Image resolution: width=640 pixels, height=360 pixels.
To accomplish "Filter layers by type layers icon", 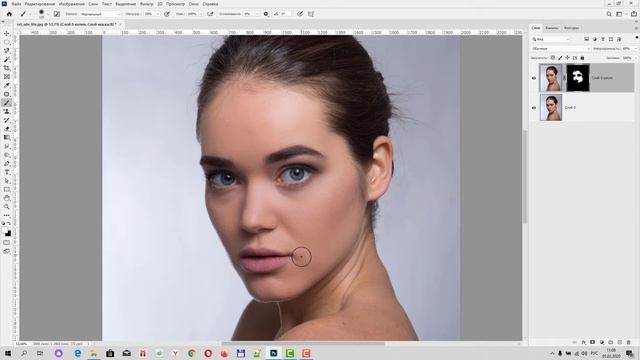I will coord(603,39).
